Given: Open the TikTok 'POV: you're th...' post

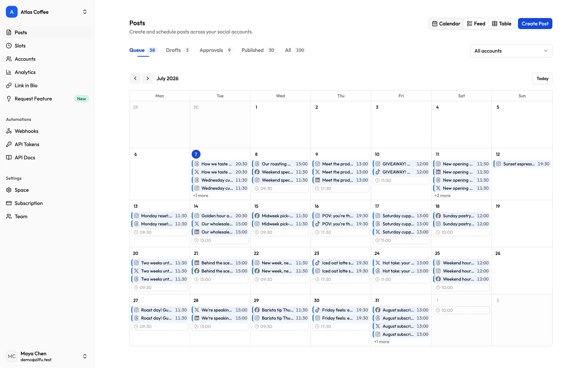Looking at the screenshot, I should [x=341, y=224].
